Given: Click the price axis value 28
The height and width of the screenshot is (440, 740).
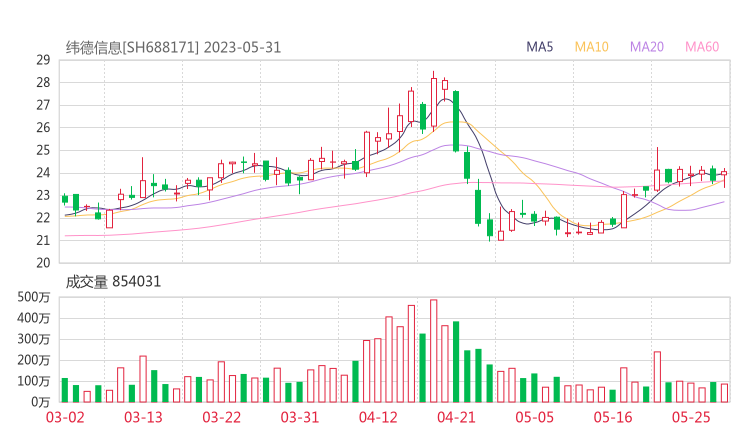Looking at the screenshot, I should [43, 83].
